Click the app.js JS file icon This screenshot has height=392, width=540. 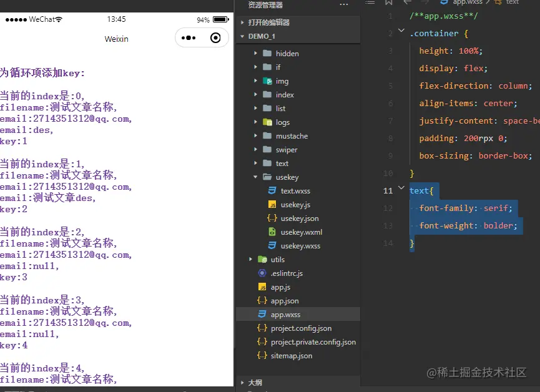point(262,287)
